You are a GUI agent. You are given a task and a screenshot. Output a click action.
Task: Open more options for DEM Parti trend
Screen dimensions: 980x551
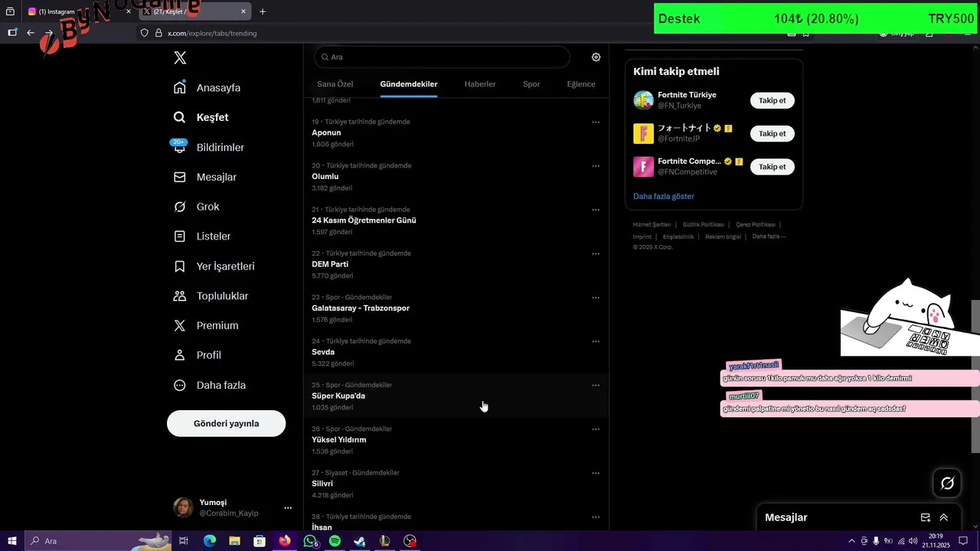pos(596,254)
